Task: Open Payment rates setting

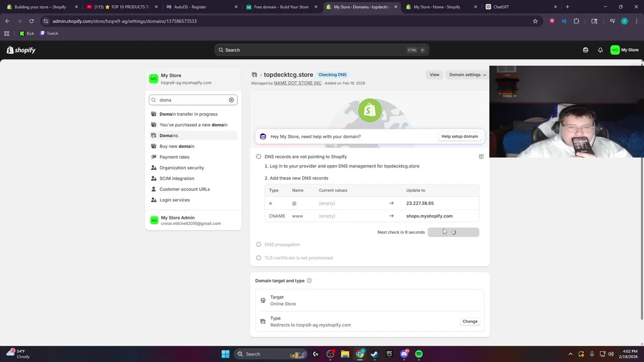Action: [x=193, y=157]
